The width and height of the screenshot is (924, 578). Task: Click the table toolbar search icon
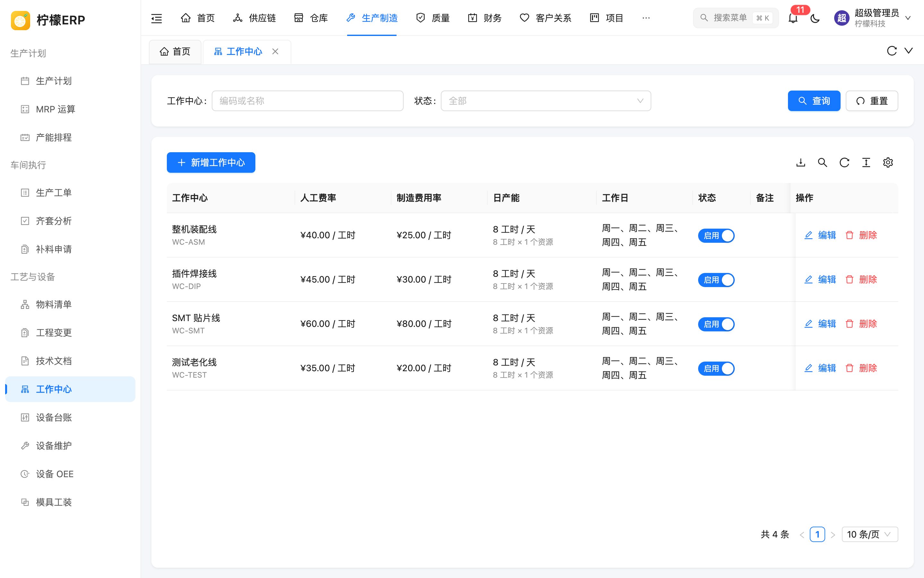tap(822, 162)
